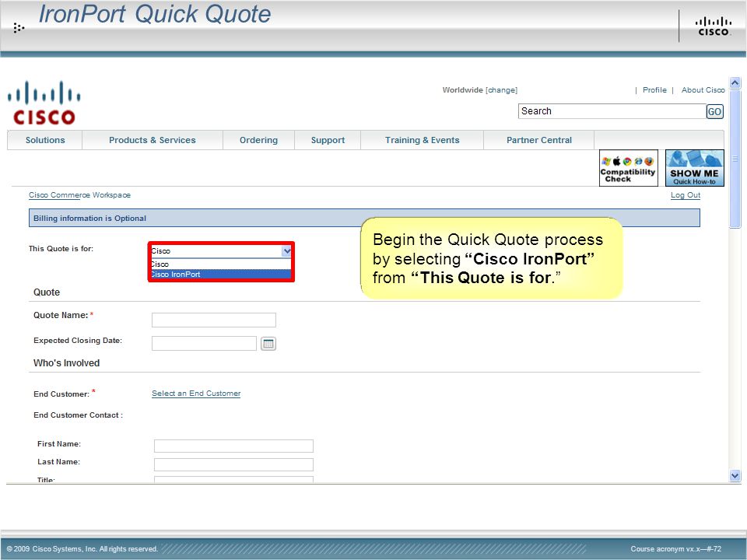Viewport: 747px width, 560px height.
Task: Click the Quote Name input field
Action: [214, 320]
